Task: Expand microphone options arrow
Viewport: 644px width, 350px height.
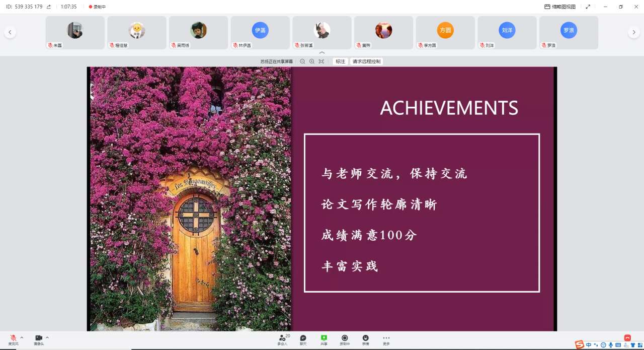Action: click(x=22, y=337)
